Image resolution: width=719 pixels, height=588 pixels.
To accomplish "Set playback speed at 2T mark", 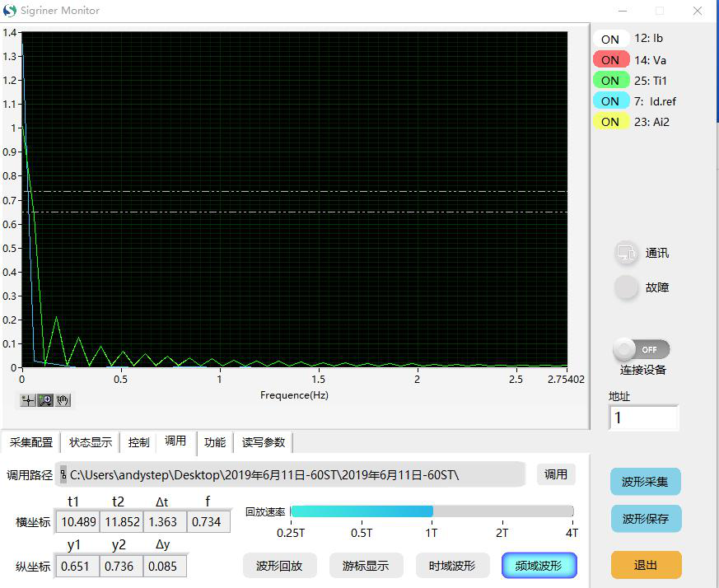I will (x=502, y=511).
